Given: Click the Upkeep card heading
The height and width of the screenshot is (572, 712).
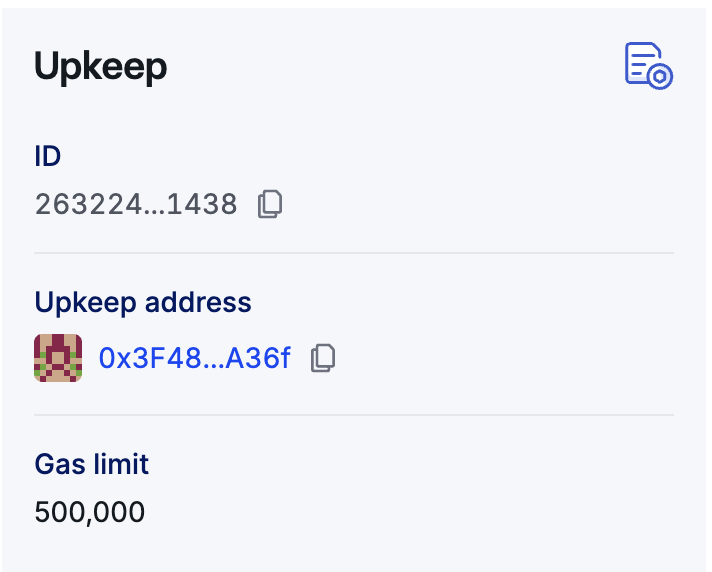Looking at the screenshot, I should pyautogui.click(x=100, y=66).
